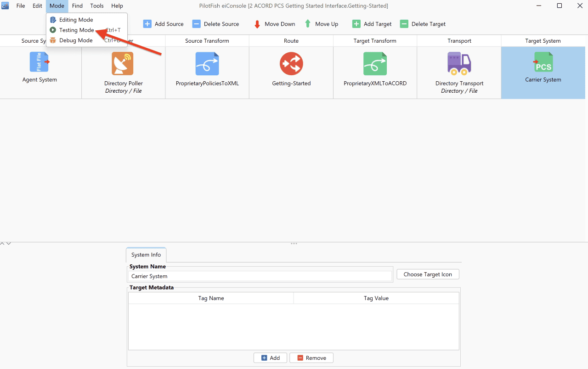588x369 pixels.
Task: Select Debug Mode from the Mode menu
Action: [86, 40]
